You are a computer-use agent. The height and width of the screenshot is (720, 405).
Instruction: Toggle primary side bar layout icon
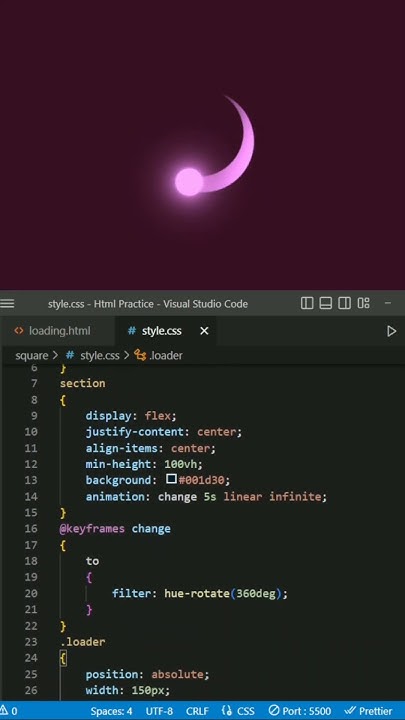307,303
